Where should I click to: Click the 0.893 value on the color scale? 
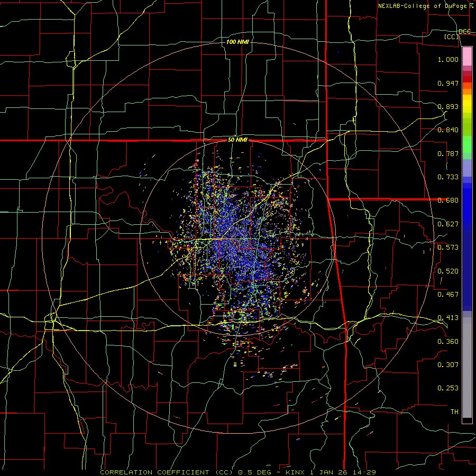(448, 106)
